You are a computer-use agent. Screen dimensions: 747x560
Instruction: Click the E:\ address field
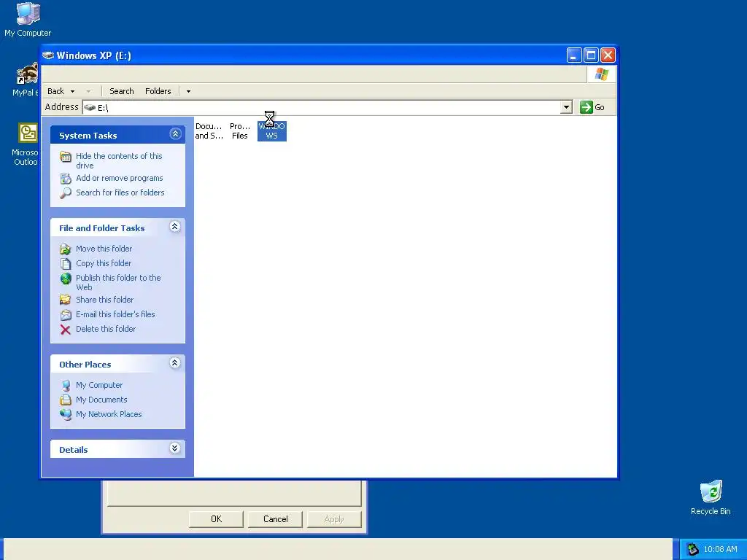coord(327,107)
